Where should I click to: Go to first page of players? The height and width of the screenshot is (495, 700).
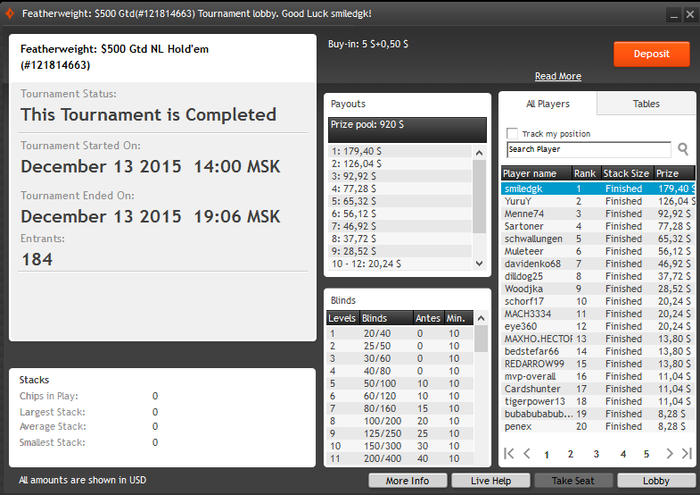508,453
